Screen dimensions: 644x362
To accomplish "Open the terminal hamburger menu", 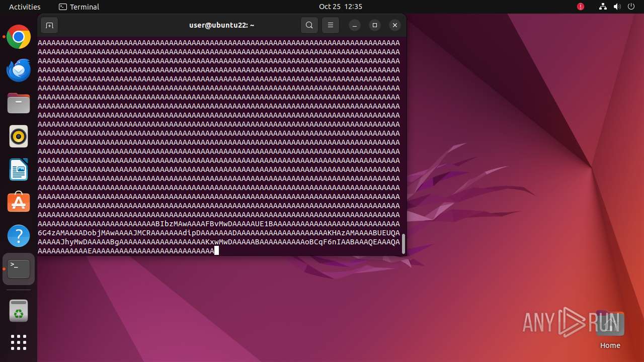I will [x=331, y=25].
